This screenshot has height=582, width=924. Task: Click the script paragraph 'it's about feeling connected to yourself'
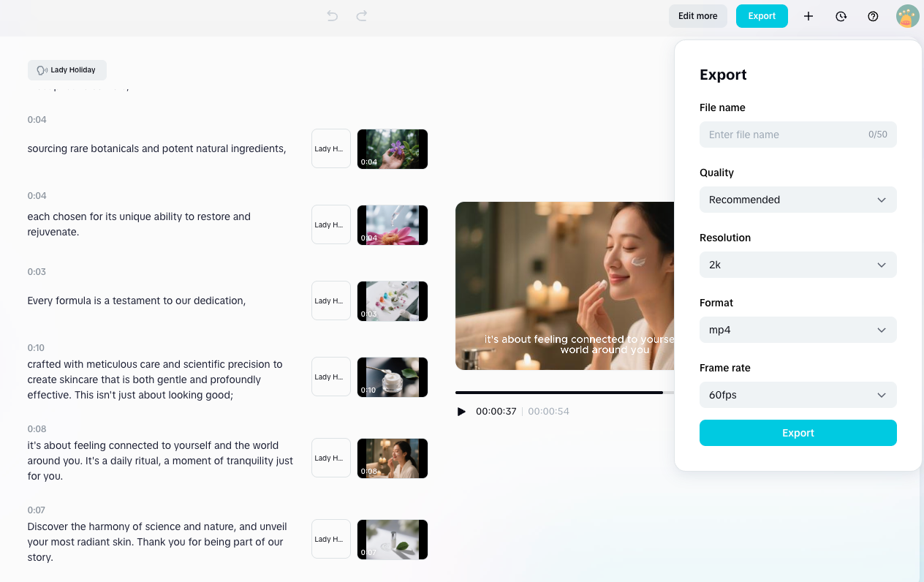(160, 461)
